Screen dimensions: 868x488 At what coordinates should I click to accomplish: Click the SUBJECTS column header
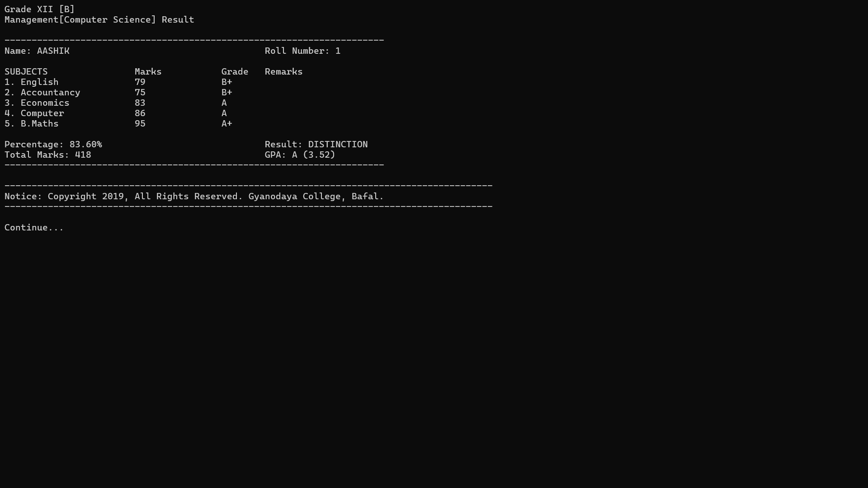click(26, 72)
